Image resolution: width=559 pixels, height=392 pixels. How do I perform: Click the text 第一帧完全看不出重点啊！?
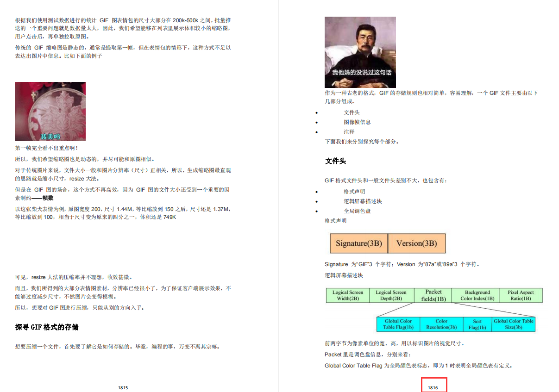47,148
